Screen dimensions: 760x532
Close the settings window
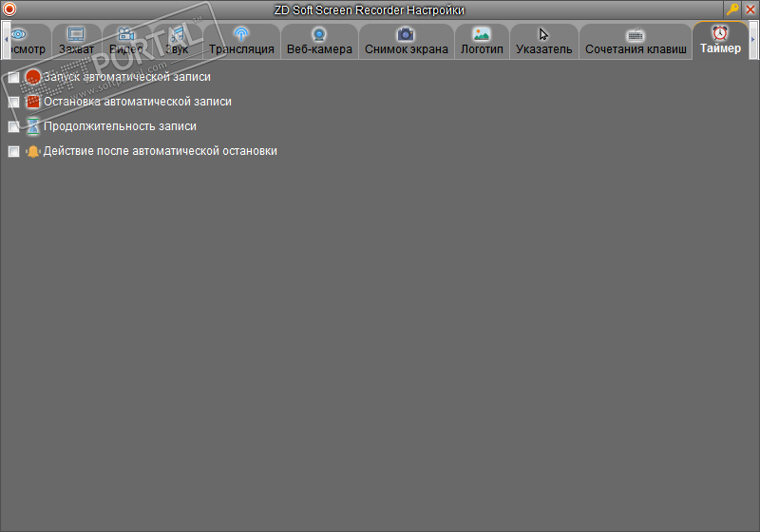coord(750,9)
